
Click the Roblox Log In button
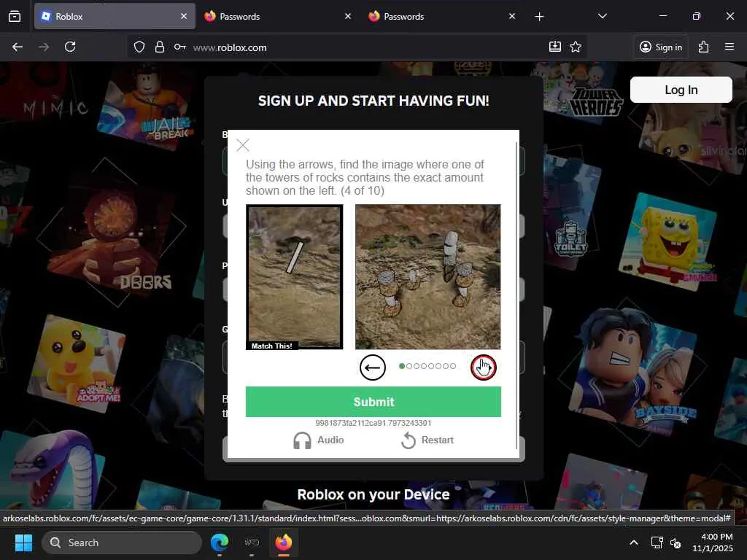coord(681,90)
